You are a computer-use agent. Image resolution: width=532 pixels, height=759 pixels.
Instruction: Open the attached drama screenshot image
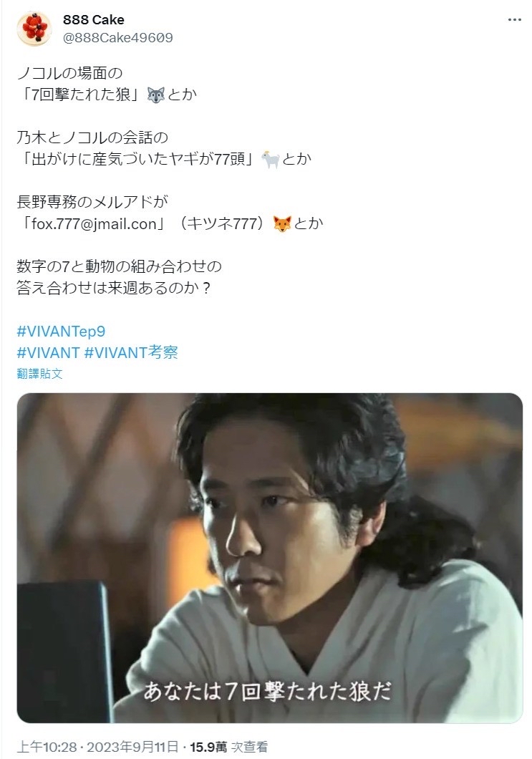[270, 558]
